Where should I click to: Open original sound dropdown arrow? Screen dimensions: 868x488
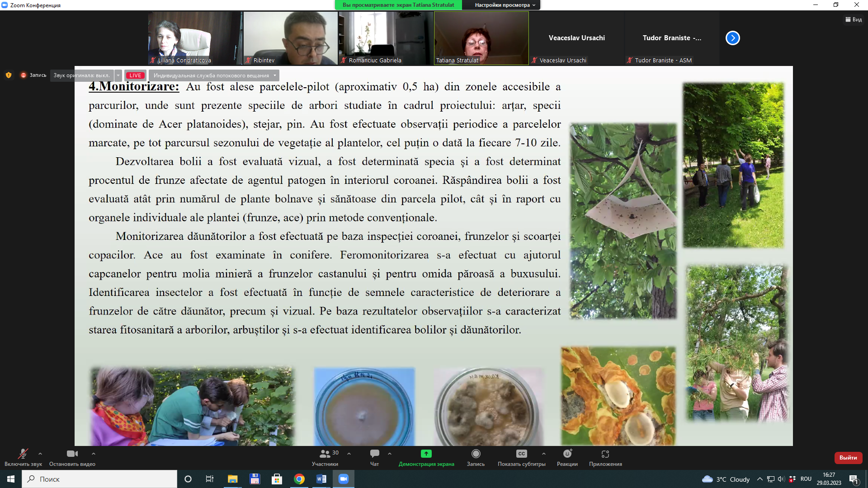pyautogui.click(x=118, y=75)
